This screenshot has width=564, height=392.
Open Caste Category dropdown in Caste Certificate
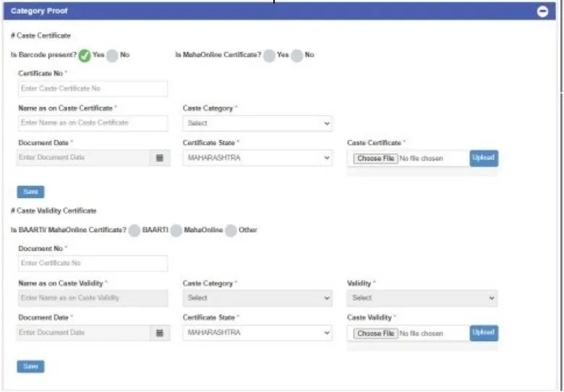click(x=257, y=124)
